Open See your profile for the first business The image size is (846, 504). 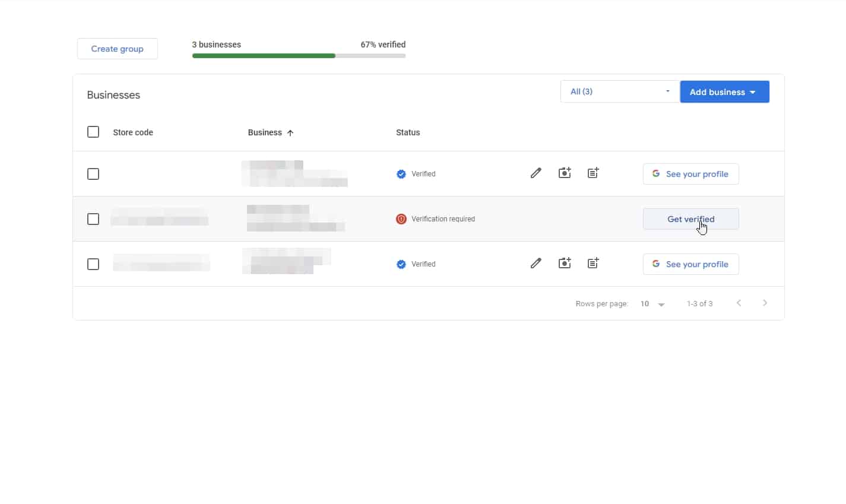[x=690, y=173]
